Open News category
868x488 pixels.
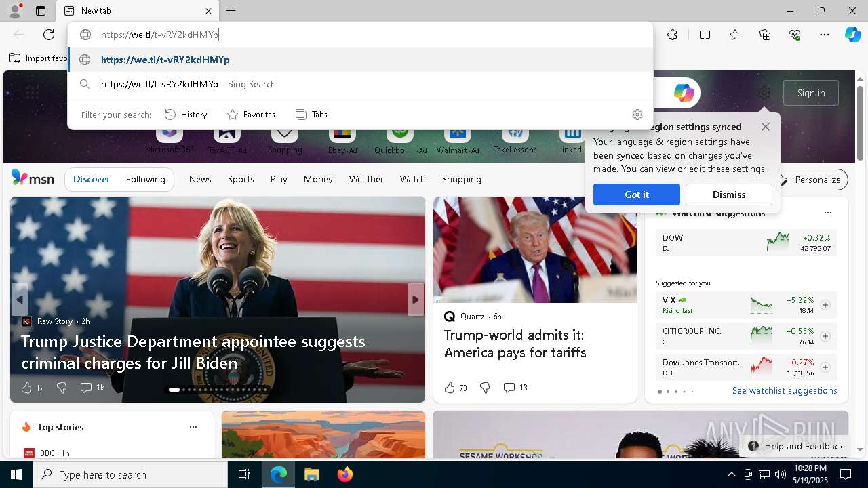[x=200, y=179]
